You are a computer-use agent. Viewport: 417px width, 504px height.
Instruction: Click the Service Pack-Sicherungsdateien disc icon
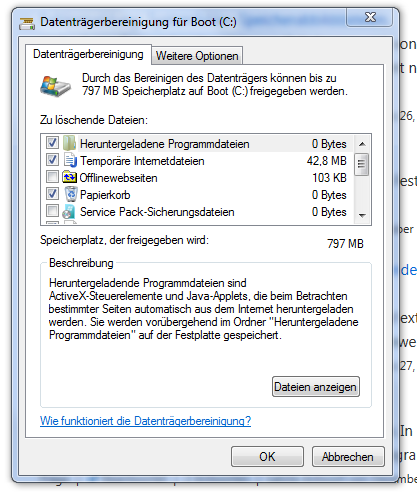69,212
